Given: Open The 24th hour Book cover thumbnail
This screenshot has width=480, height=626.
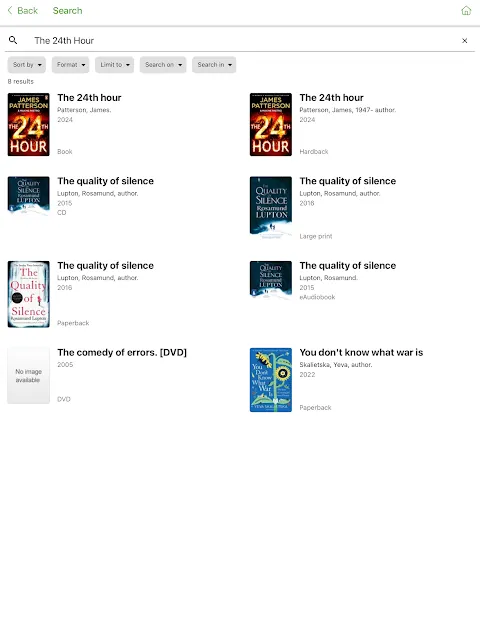Looking at the screenshot, I should [28, 125].
